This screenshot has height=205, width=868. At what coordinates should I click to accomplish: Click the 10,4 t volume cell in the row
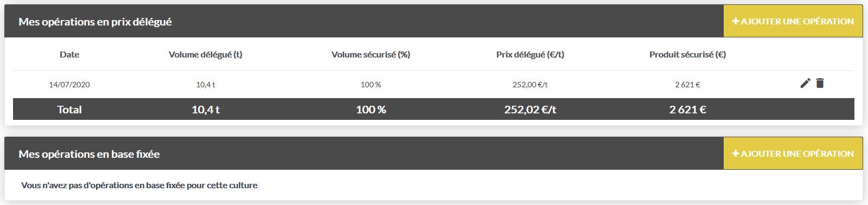tap(206, 85)
